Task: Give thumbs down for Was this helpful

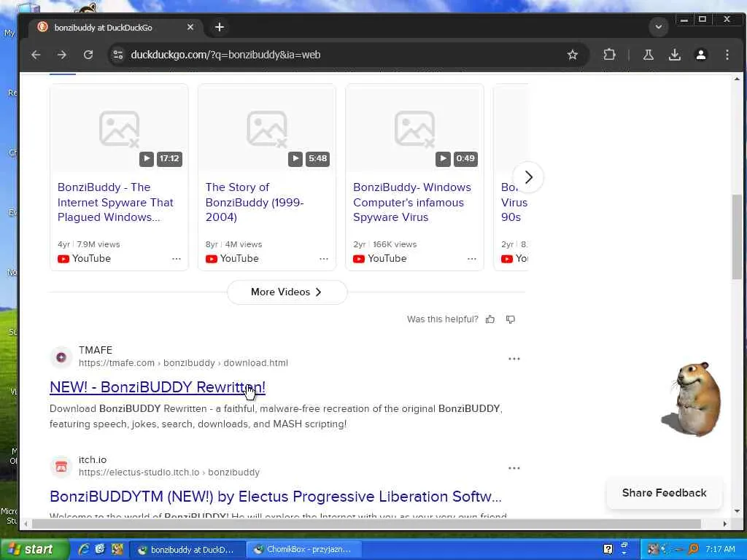Action: click(510, 319)
